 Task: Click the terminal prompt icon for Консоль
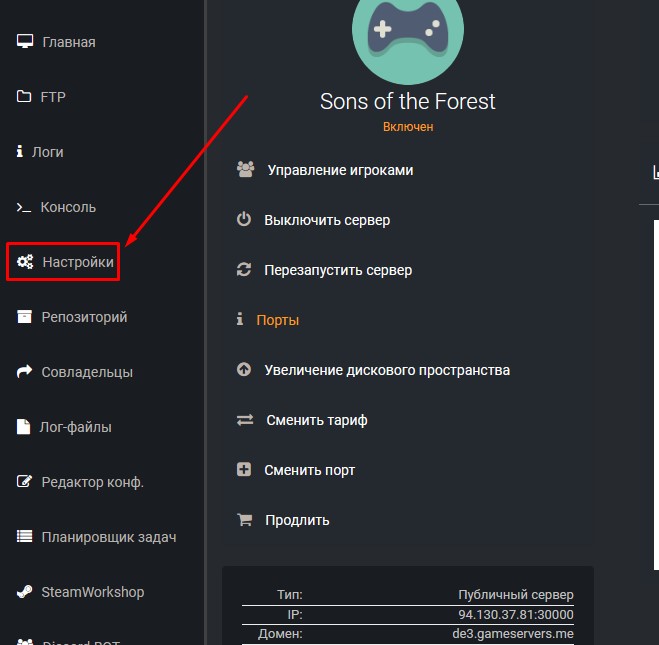click(24, 207)
